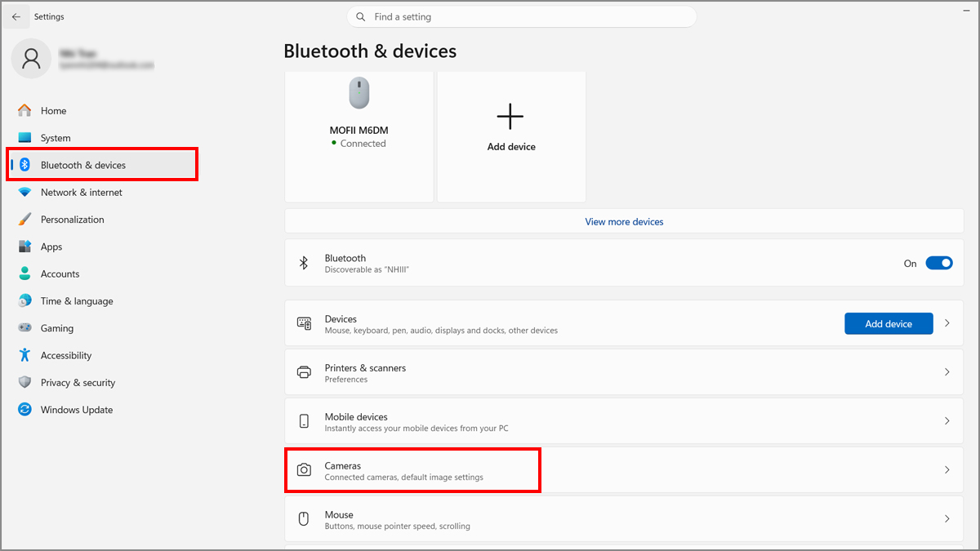This screenshot has height=551, width=980.
Task: Open Cameras using its right chevron
Action: pyautogui.click(x=947, y=470)
